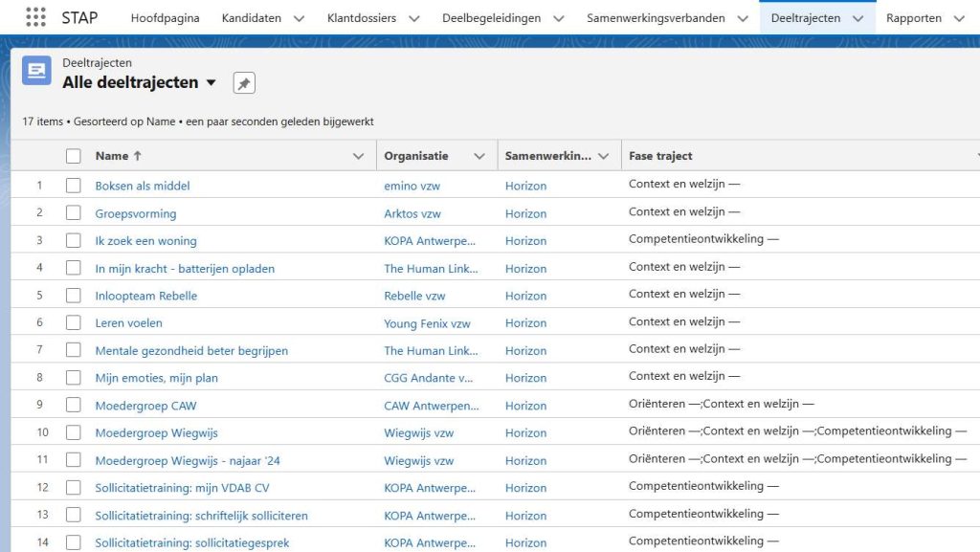
Task: Open Mijn emoties, mijn plan link
Action: 156,378
